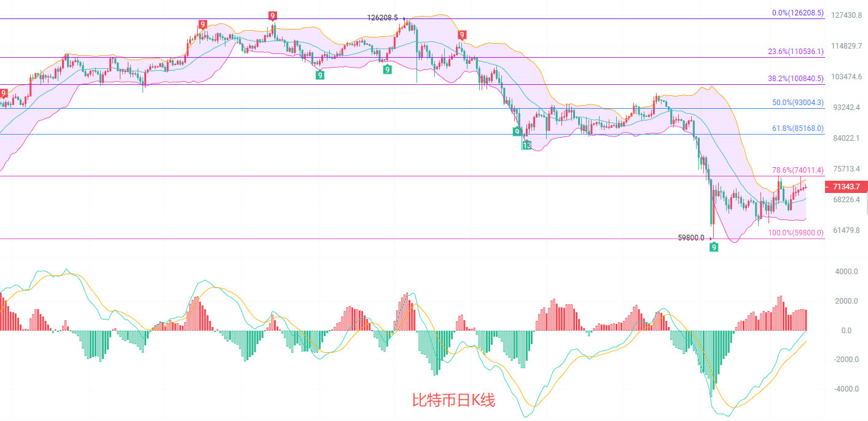
Task: Click the 100.0%(59800.0) Fibonacci label
Action: point(796,233)
